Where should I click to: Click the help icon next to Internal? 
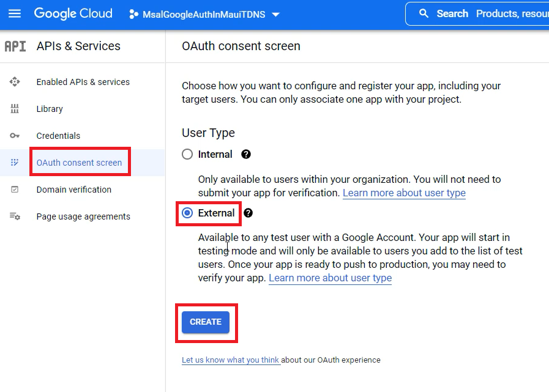(246, 154)
